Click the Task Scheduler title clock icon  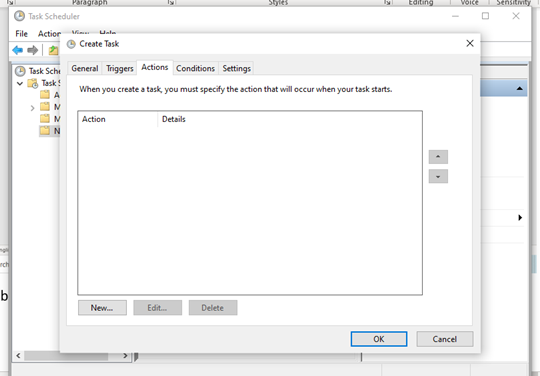[x=20, y=16]
